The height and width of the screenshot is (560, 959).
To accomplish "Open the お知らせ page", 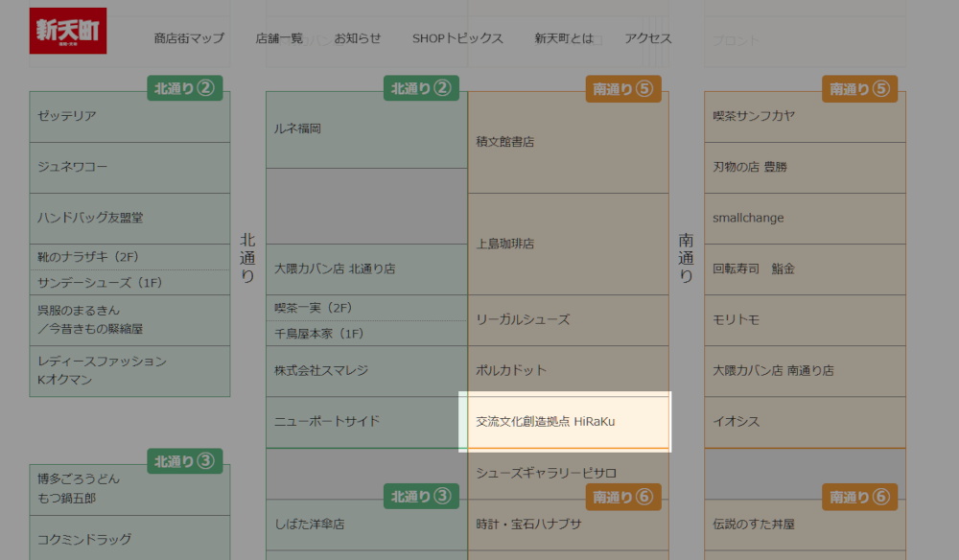I will tap(357, 38).
